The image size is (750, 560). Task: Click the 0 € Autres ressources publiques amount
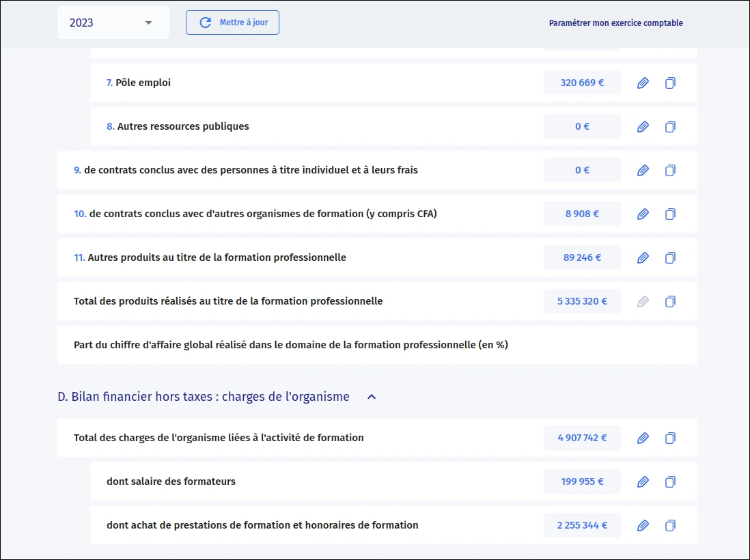pos(582,126)
